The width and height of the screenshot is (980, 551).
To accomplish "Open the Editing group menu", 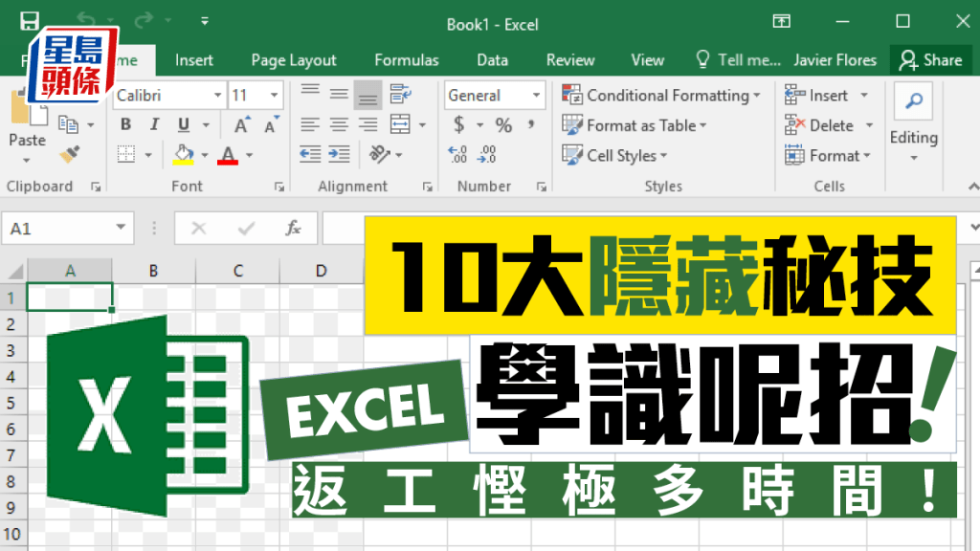I will pyautogui.click(x=914, y=123).
